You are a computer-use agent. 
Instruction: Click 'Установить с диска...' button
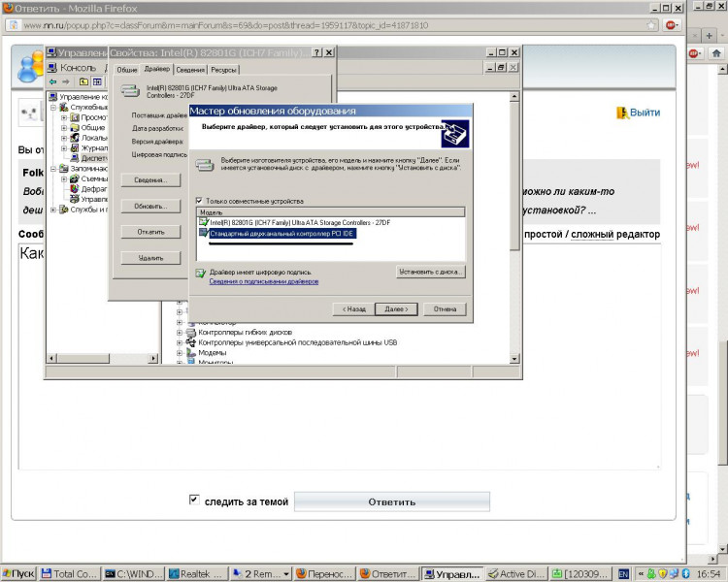(431, 273)
